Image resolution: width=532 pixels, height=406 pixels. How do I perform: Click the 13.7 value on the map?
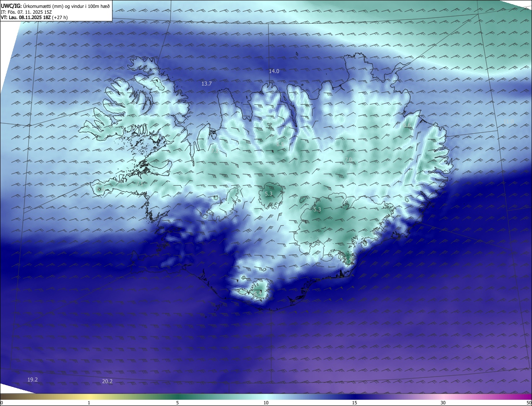207,84
